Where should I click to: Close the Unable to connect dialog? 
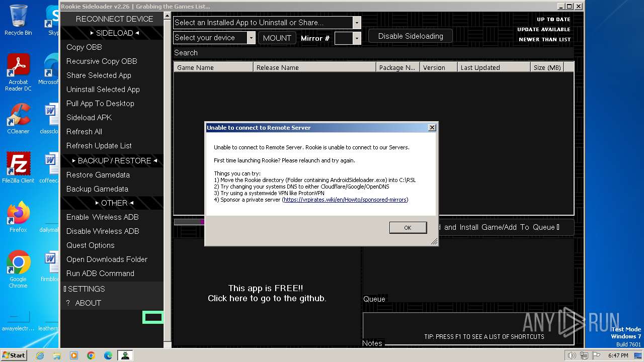(432, 128)
